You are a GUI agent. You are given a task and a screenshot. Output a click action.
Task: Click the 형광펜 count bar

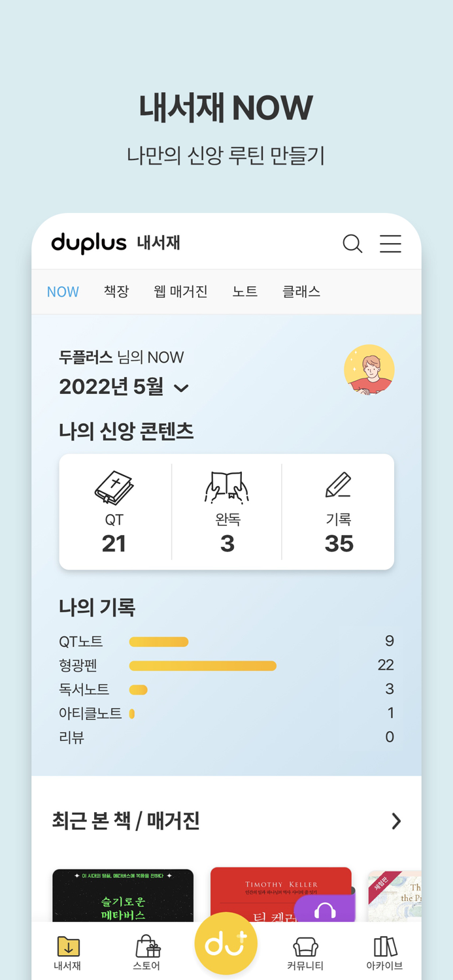coord(203,665)
